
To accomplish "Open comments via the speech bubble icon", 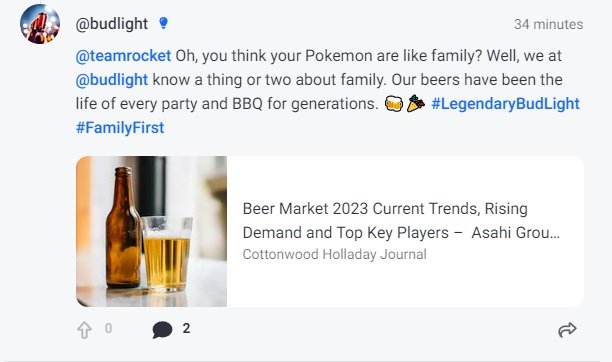I will click(x=162, y=330).
